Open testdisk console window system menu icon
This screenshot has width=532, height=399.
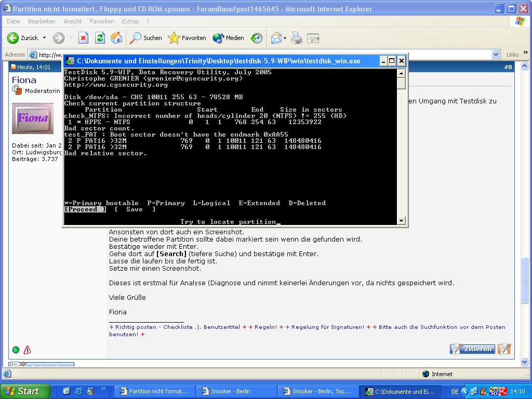[x=70, y=61]
